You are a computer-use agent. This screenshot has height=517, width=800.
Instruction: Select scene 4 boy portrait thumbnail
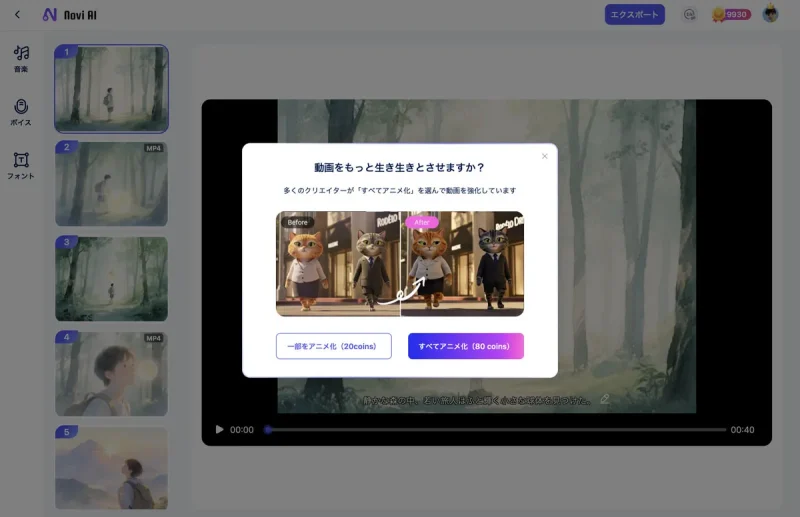tap(111, 373)
